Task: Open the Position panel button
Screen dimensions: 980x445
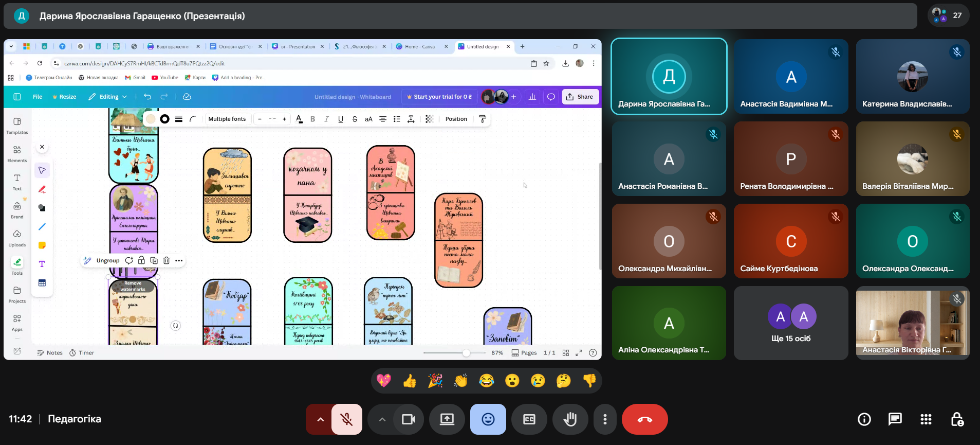Action: pos(456,119)
